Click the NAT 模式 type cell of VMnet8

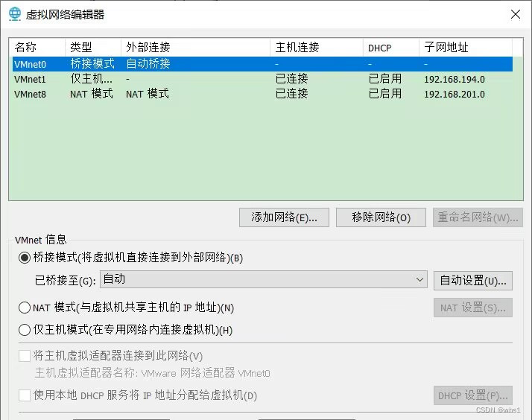coord(91,94)
